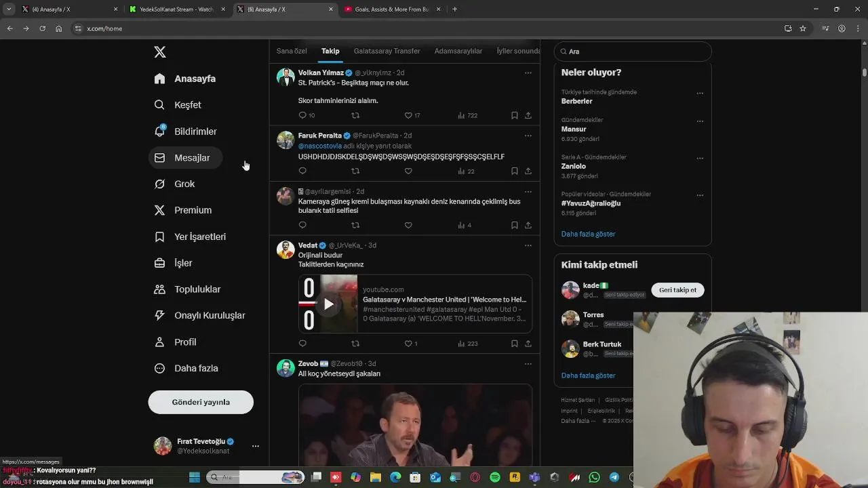Screen dimensions: 868x488
Task: Open the Berberler trending topic
Action: (576, 101)
